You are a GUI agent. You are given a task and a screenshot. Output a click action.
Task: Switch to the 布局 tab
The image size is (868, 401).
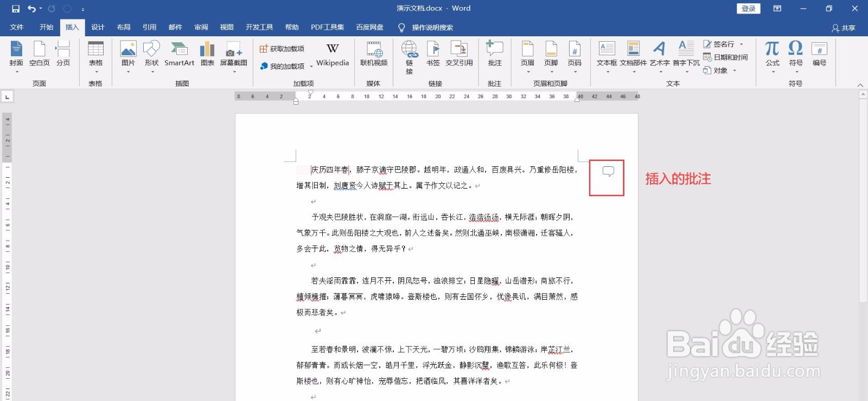pos(124,27)
